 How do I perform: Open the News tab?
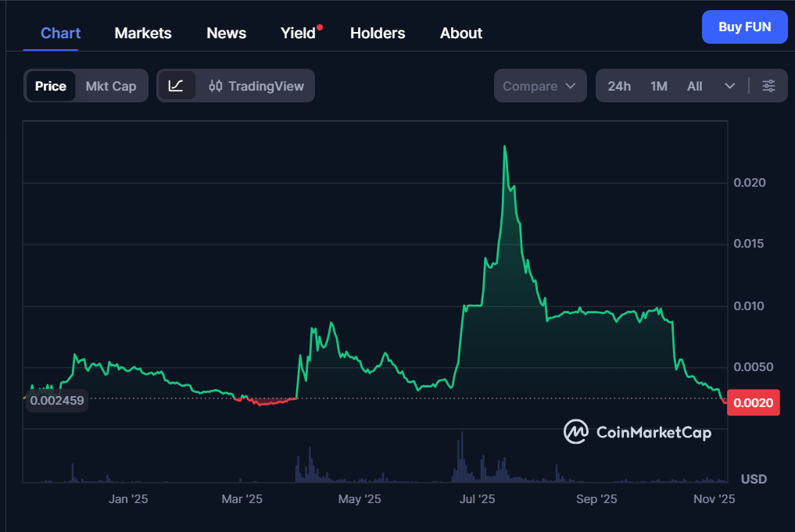226,33
